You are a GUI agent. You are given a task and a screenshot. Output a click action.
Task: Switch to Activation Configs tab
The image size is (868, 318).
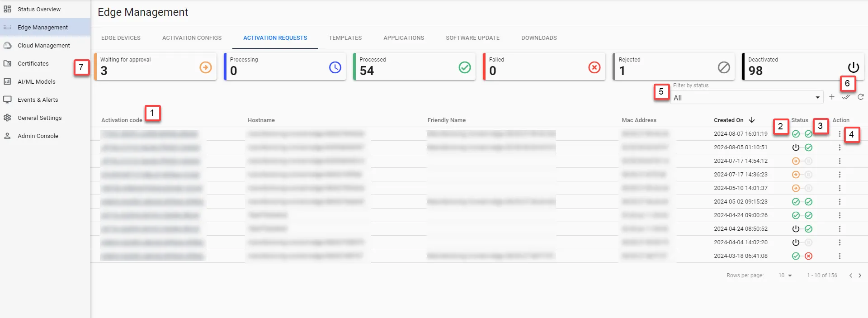click(x=192, y=38)
